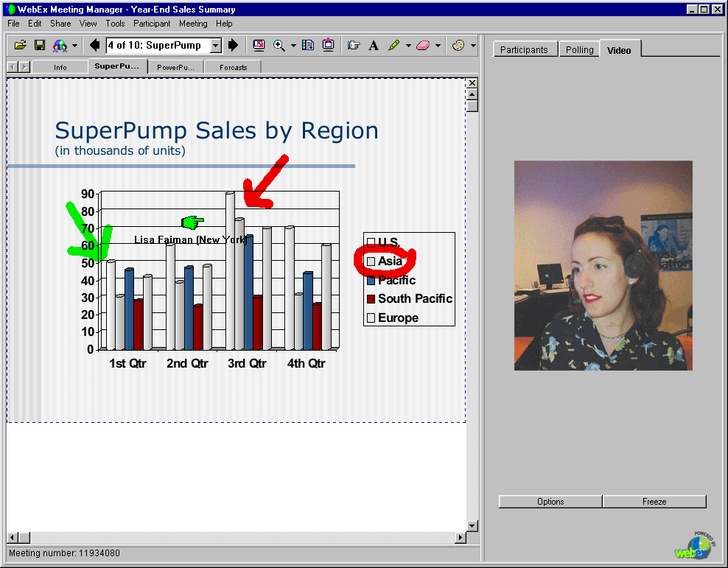Viewport: 728px width, 568px height.
Task: Switch to the Forcasts document tab
Action: click(233, 67)
